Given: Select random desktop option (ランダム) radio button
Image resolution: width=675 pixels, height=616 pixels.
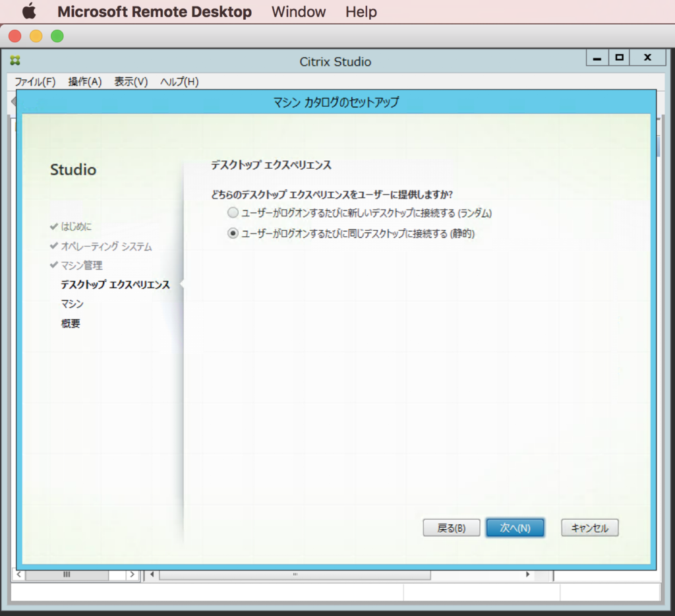Looking at the screenshot, I should [233, 212].
